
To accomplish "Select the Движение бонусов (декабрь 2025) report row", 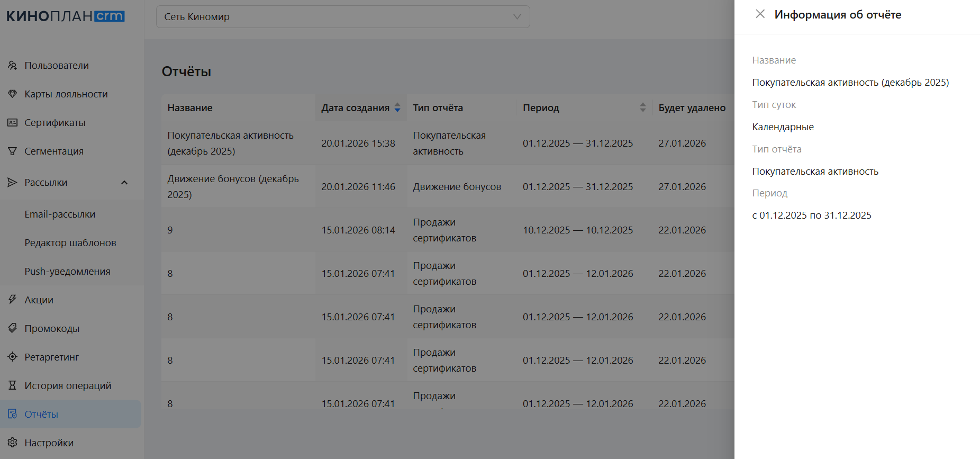I will coord(233,186).
